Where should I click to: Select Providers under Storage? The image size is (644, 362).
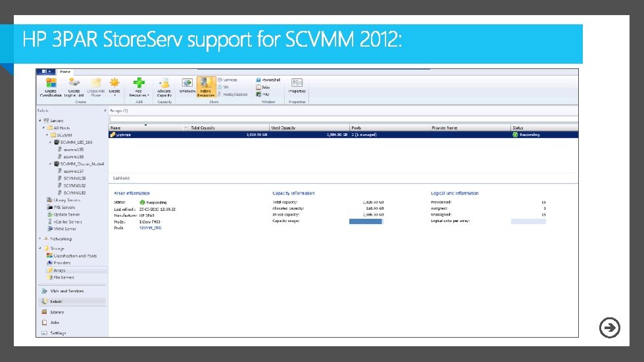click(x=59, y=263)
